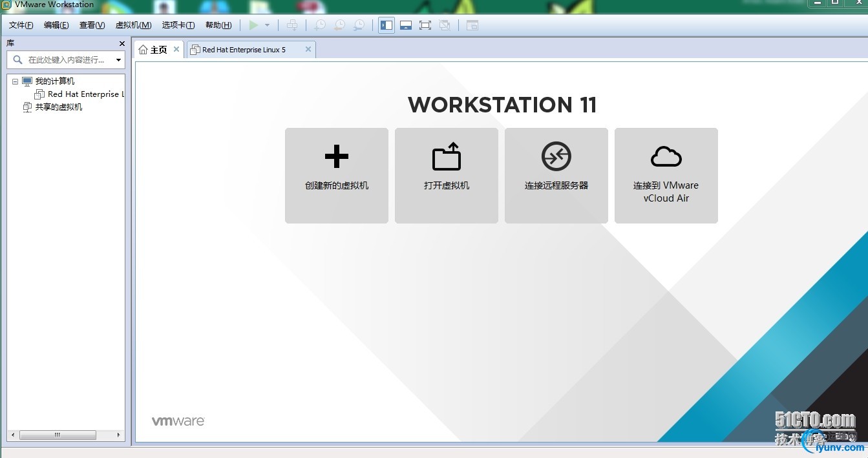868x458 pixels.
Task: Click library horizontal scrollbar left arrow
Action: point(13,435)
